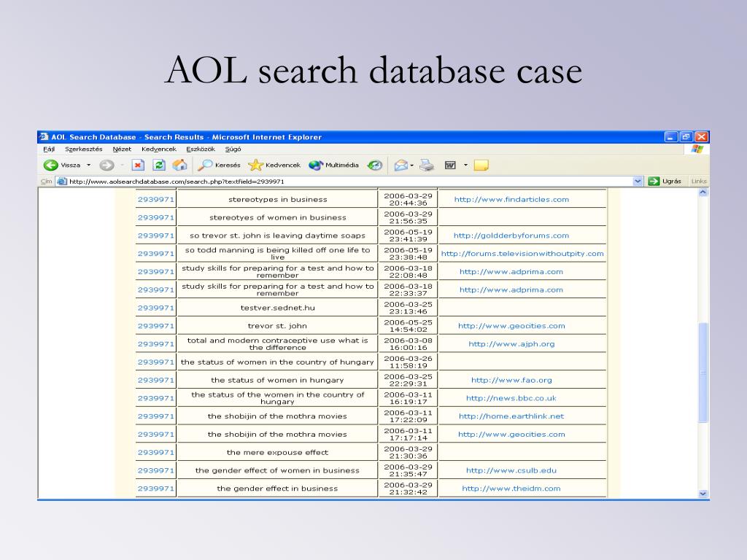Open the forums.televisionwithoutpity.com link
The width and height of the screenshot is (747, 560).
coord(522,254)
